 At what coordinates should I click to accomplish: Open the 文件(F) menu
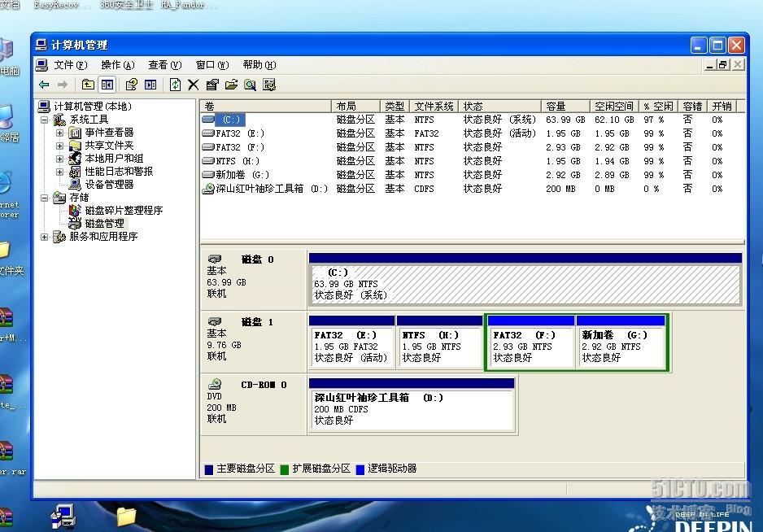click(x=71, y=65)
